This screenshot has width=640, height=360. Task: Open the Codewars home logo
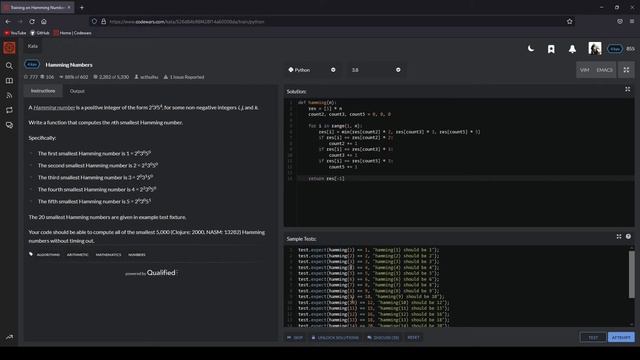pyautogui.click(x=9, y=48)
